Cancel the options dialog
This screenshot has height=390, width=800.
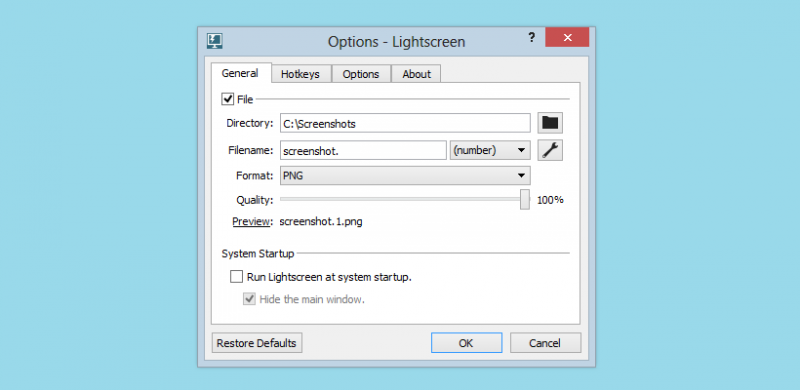point(545,343)
